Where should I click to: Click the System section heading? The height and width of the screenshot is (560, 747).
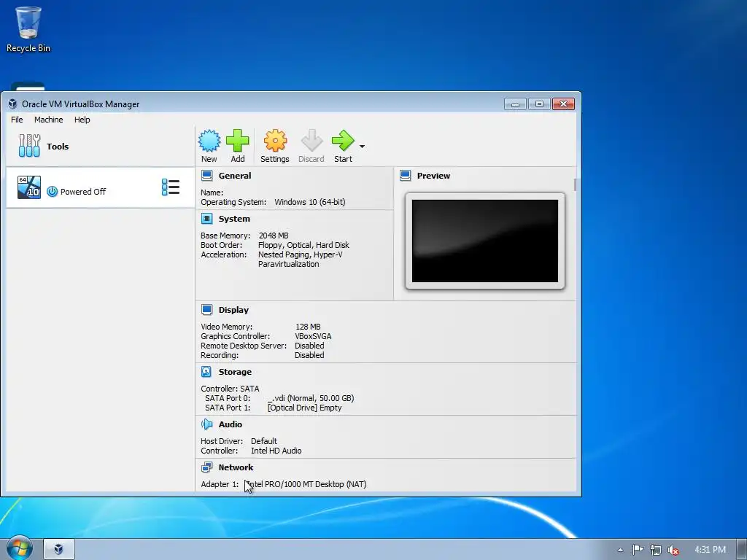234,219
